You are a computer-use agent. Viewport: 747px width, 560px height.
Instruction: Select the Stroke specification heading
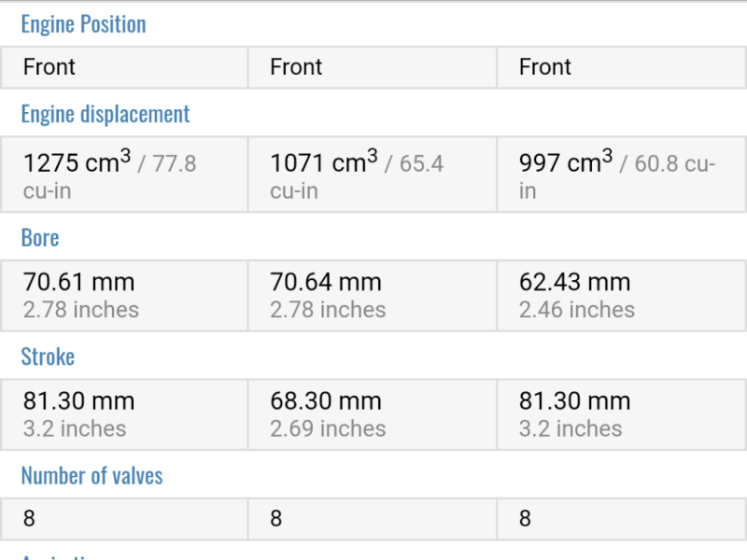pyautogui.click(x=48, y=357)
